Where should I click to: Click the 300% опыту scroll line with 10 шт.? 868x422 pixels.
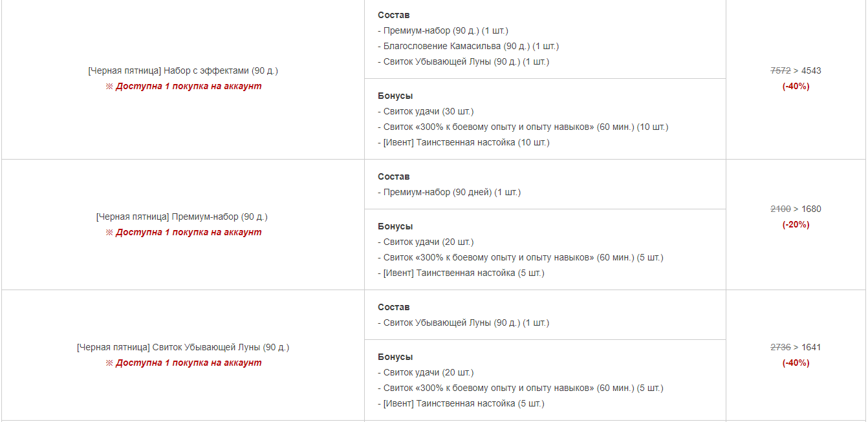[x=523, y=127]
